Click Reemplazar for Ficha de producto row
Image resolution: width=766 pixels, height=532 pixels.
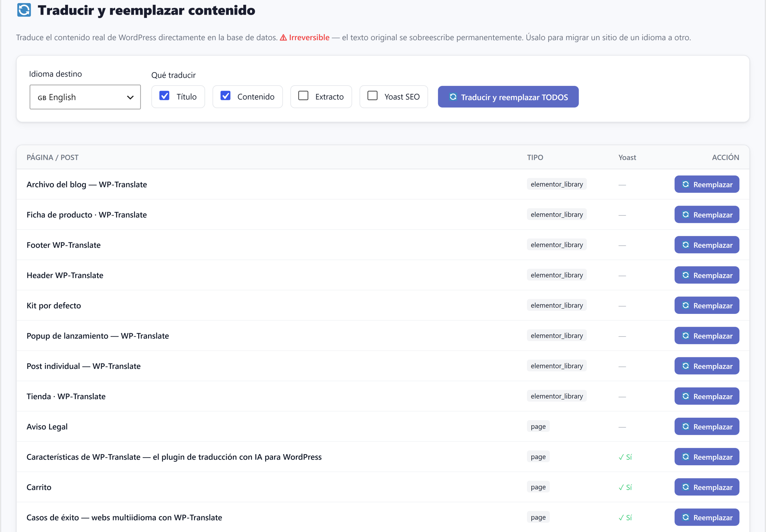pyautogui.click(x=707, y=215)
